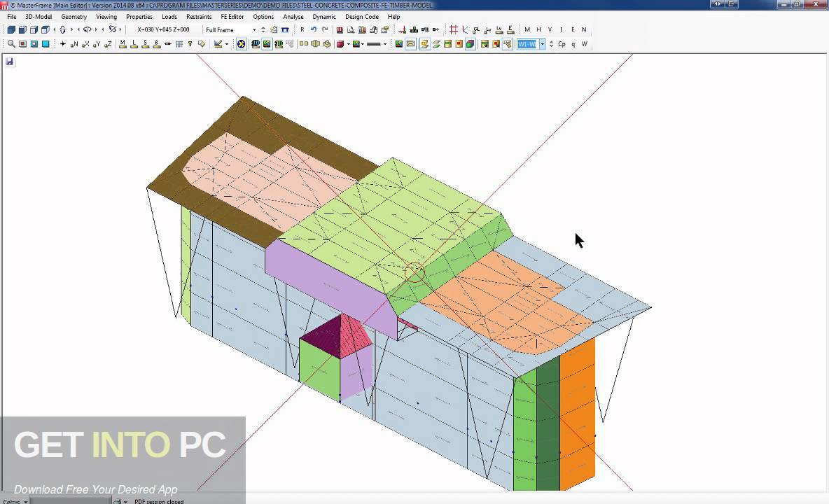Screen dimensions: 829x504
Task: Activate the magnifier zoom tool
Action: [x=11, y=44]
